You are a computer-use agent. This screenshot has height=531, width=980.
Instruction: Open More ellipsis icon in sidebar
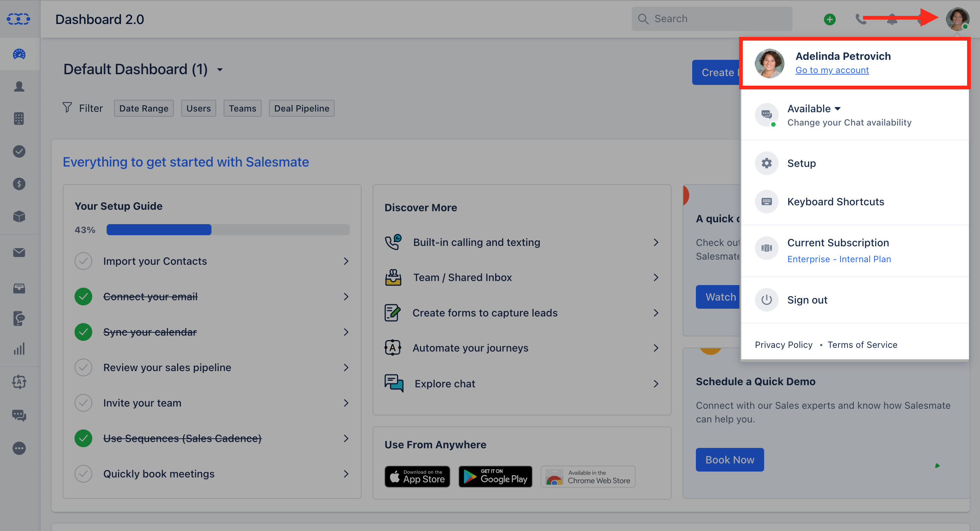pyautogui.click(x=19, y=448)
